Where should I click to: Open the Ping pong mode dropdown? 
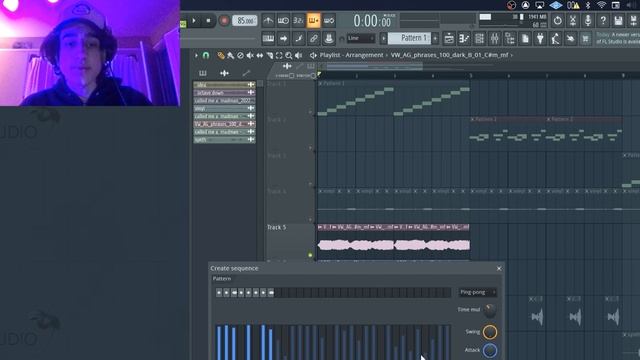[x=478, y=292]
